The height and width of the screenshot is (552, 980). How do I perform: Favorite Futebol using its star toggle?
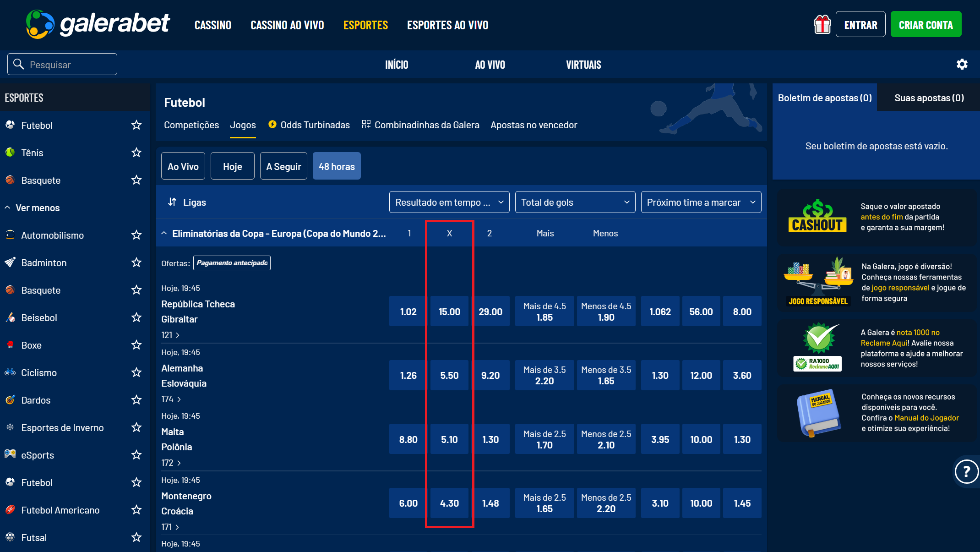point(136,125)
